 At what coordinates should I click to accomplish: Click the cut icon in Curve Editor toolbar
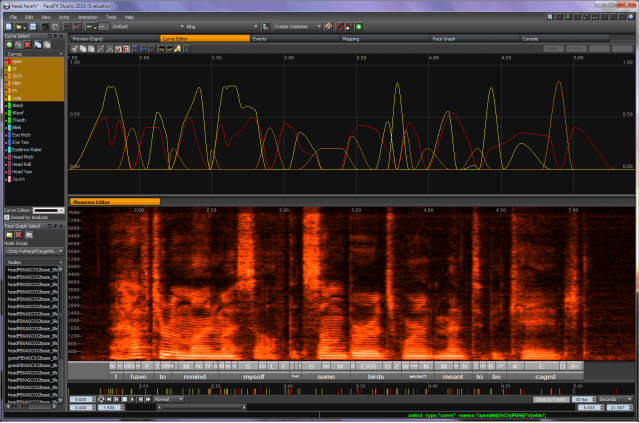(74, 49)
